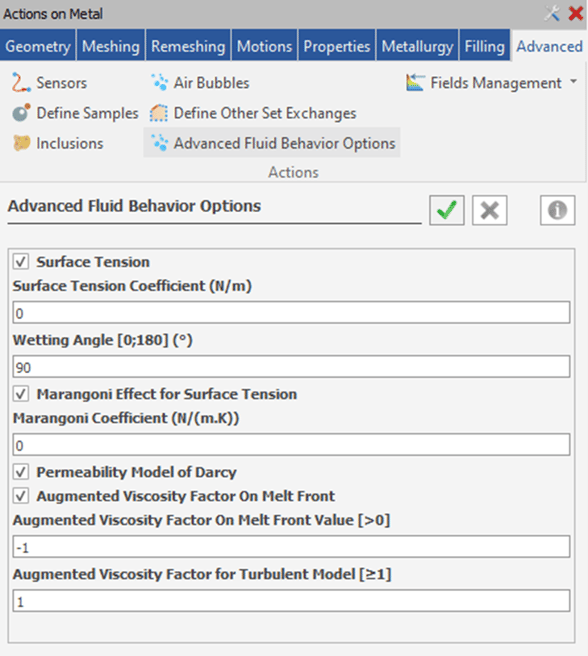This screenshot has height=656, width=588.
Task: Expand the Fields Management dropdown arrow
Action: coord(573,82)
